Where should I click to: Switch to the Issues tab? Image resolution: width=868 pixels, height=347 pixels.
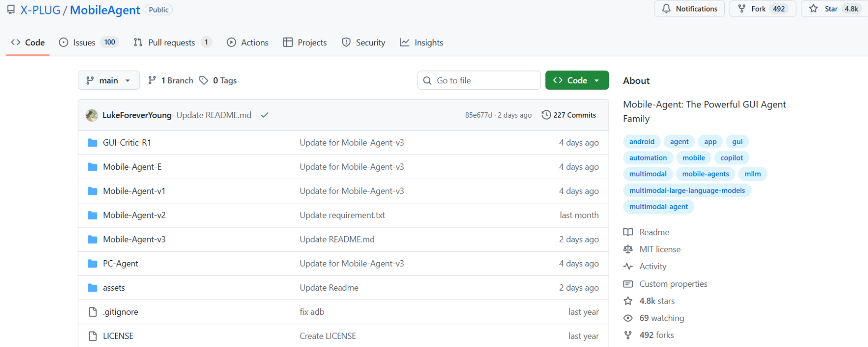84,42
